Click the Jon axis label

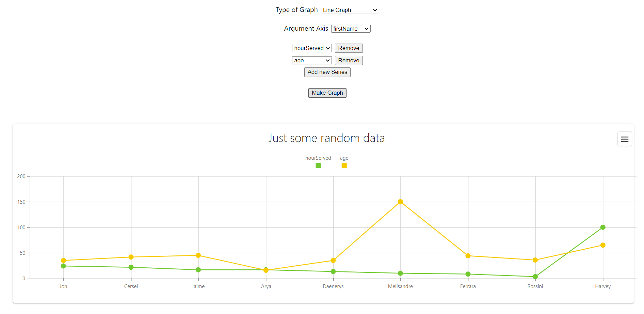tap(63, 286)
